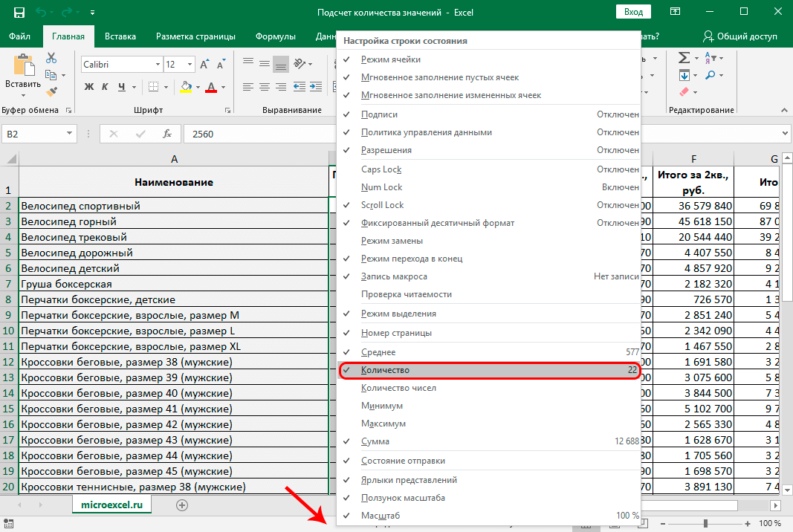Toggle the Максимум menu entry

(x=488, y=424)
